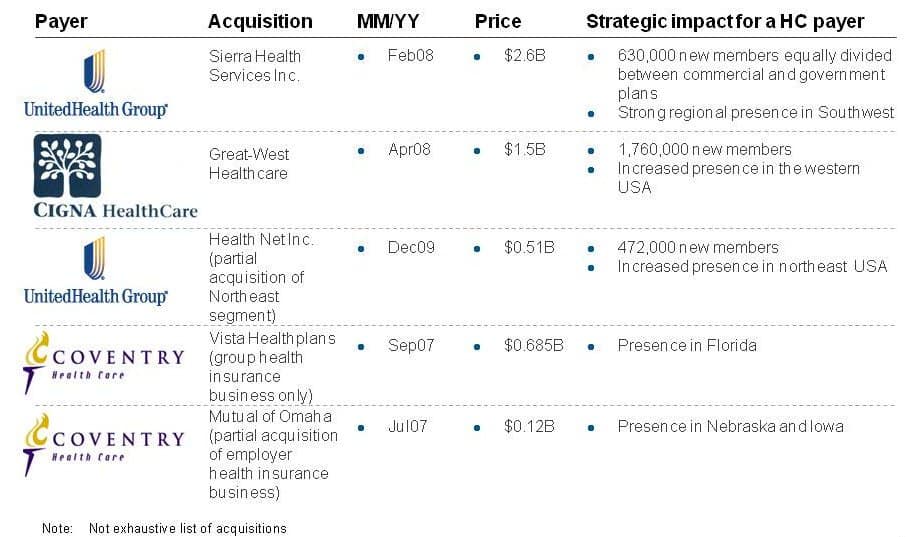Click the Not exhaustive list of acquisitions note
Image resolution: width=911 pixels, height=537 pixels.
[188, 528]
